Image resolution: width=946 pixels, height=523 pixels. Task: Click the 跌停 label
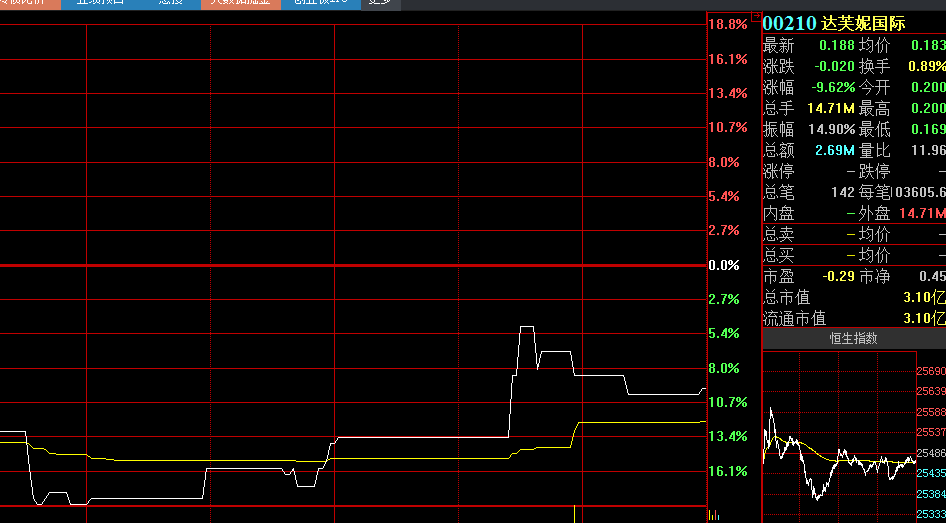pos(874,171)
